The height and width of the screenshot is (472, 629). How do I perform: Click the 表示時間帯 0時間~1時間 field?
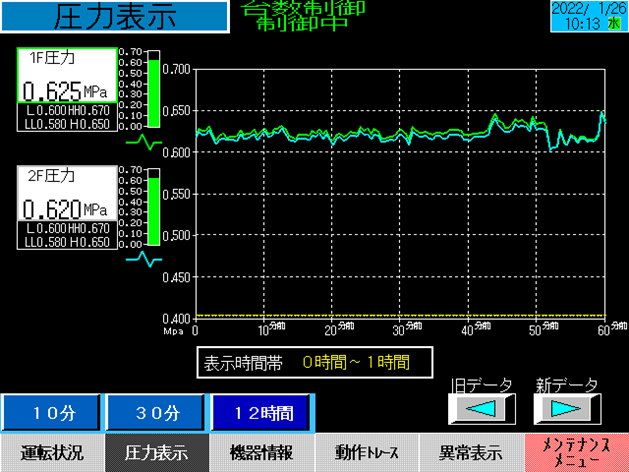click(x=302, y=360)
